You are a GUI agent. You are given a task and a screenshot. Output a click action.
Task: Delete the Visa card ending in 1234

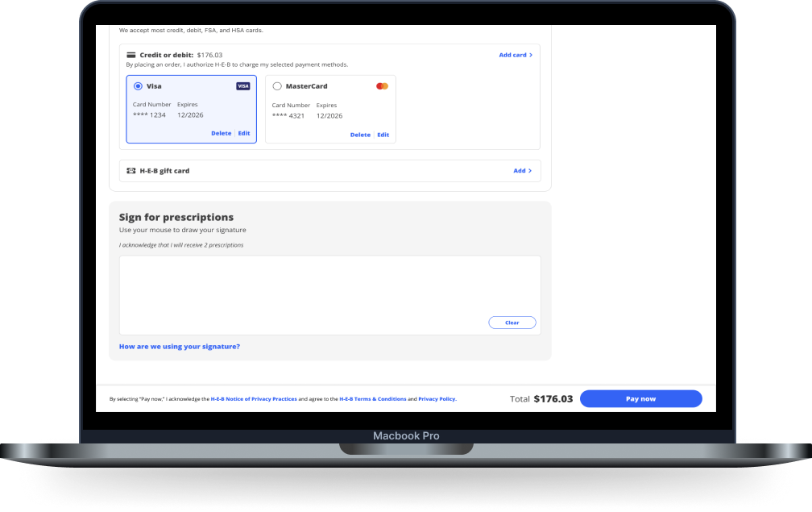point(221,133)
